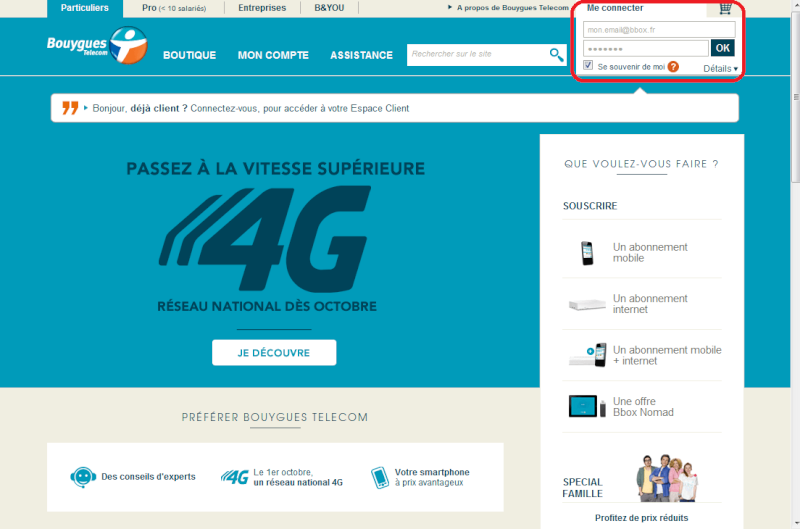Viewport: 800px width, 529px height.
Task: Select the B&YOU tab
Action: coord(329,8)
